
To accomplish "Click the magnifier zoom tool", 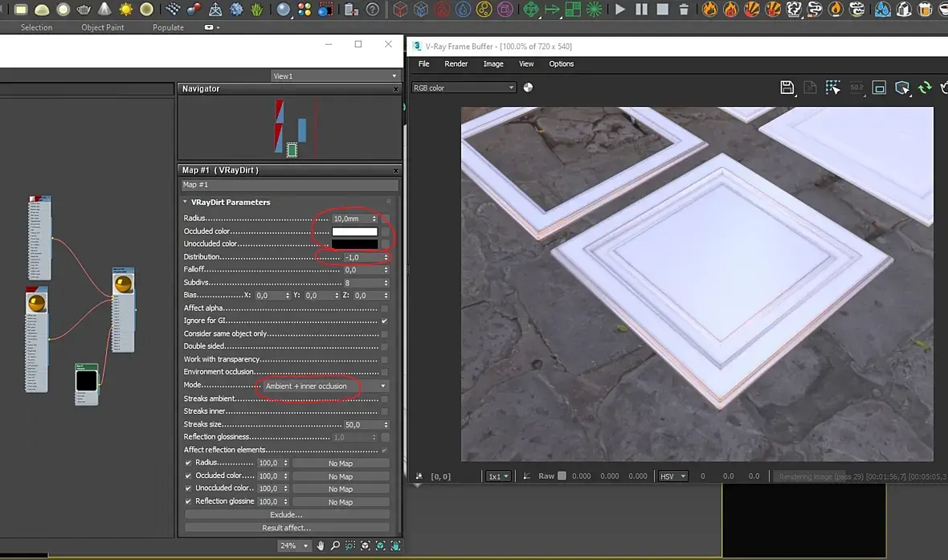I will 336,546.
